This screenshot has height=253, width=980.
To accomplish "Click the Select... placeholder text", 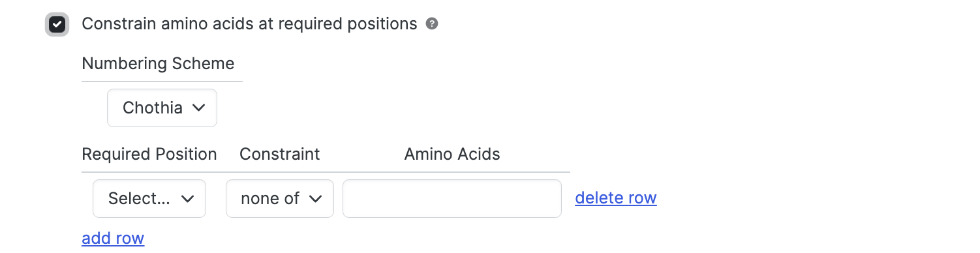I will 140,199.
